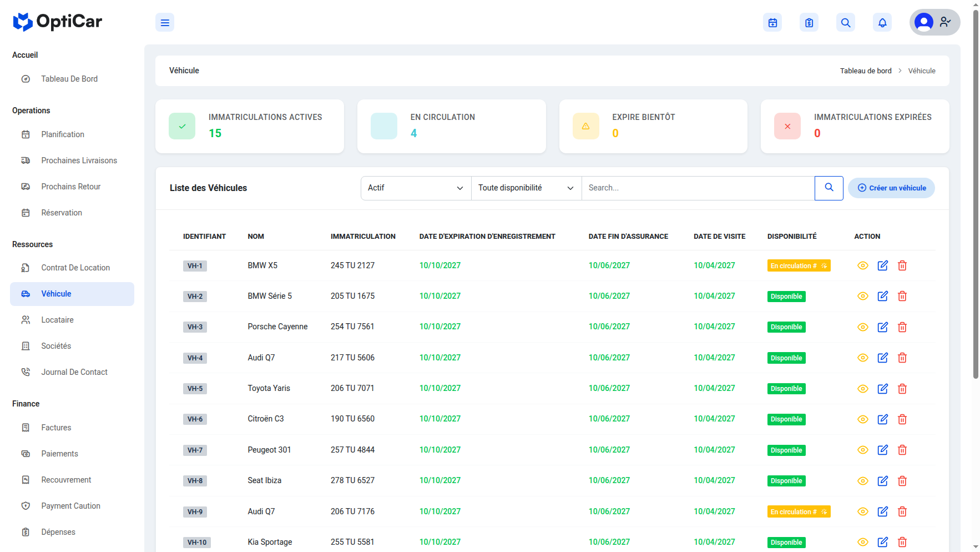Open Tableau De Bord in the sidebar
Viewport: 980px width, 552px height.
72,79
